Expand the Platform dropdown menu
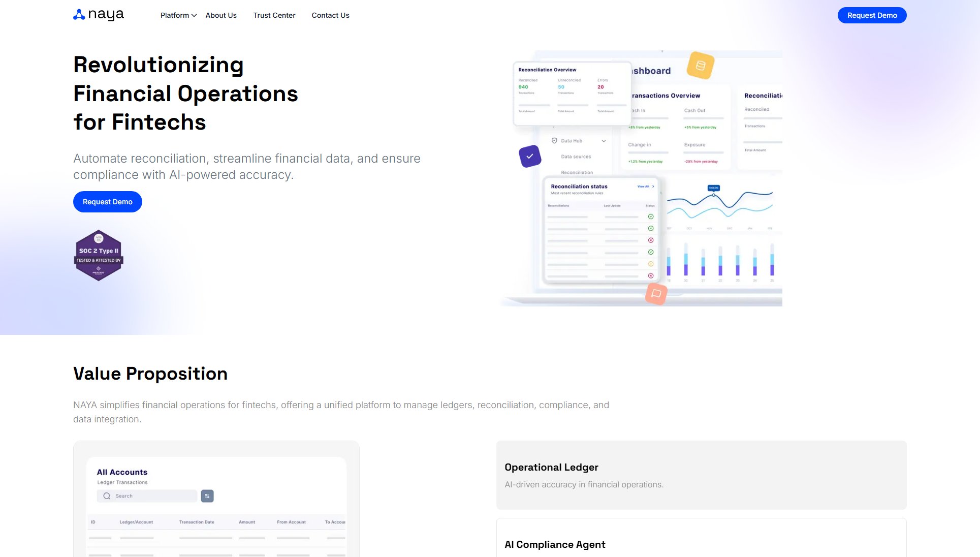Viewport: 980px width, 557px height. tap(178, 15)
